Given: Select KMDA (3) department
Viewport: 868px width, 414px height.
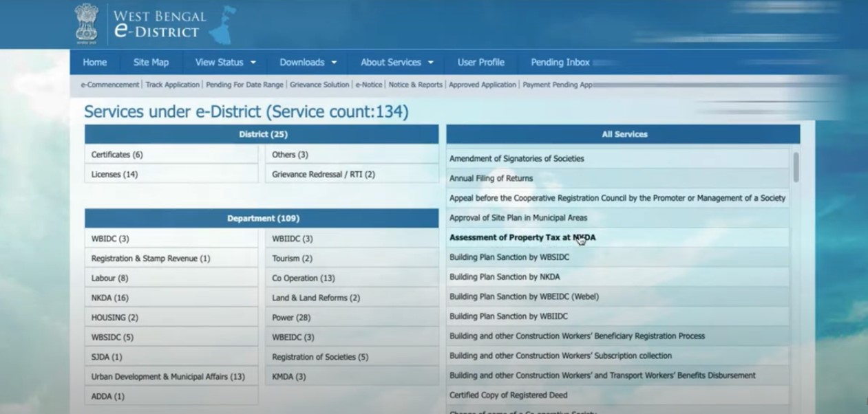Looking at the screenshot, I should [x=352, y=377].
